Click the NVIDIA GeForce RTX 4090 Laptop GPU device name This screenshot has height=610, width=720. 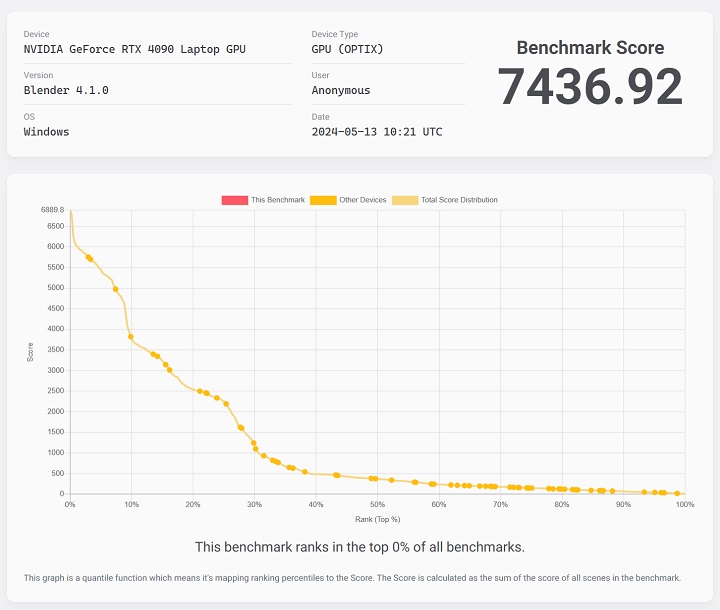(134, 49)
